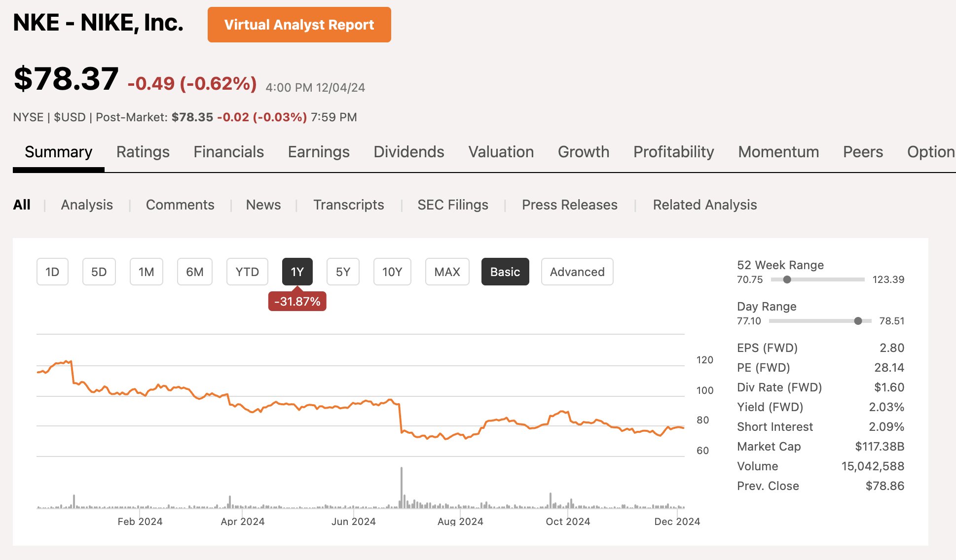Click the $78.37 stock price

(x=66, y=79)
